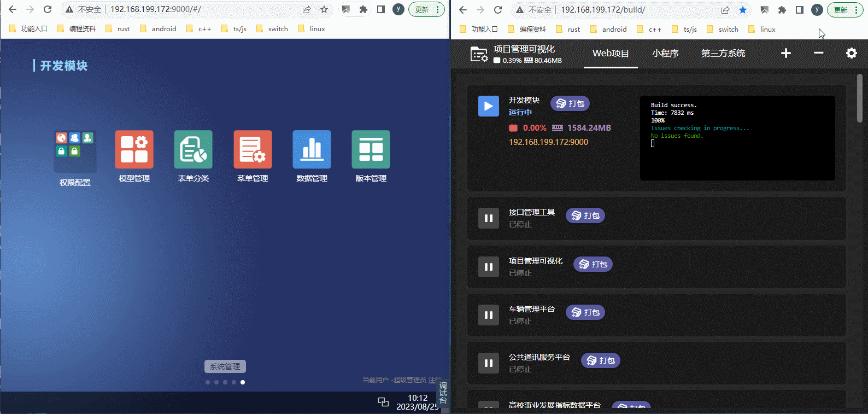Open 功能入口 bookmark folder in left browser
The height and width of the screenshot is (414, 868).
[x=28, y=29]
